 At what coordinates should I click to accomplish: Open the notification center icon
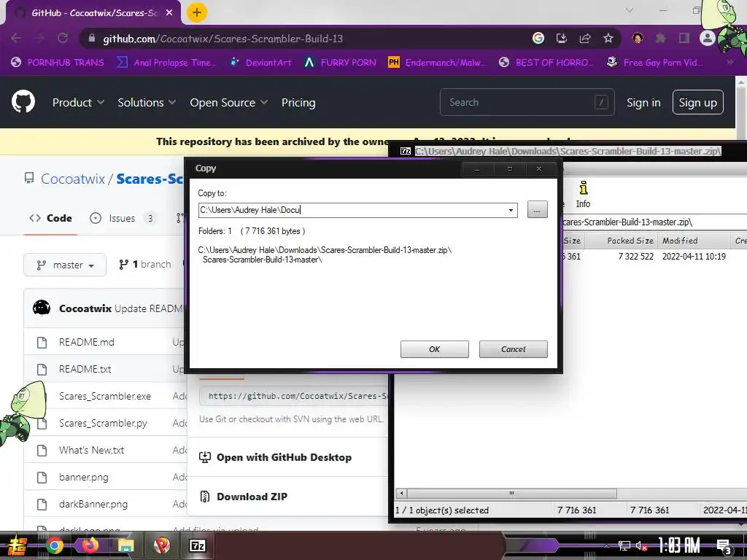point(724,547)
